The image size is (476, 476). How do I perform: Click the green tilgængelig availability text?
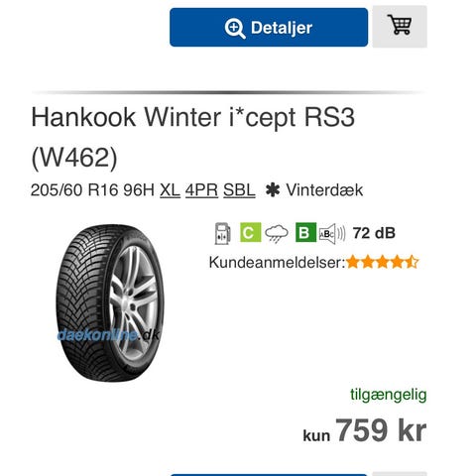coord(389,395)
